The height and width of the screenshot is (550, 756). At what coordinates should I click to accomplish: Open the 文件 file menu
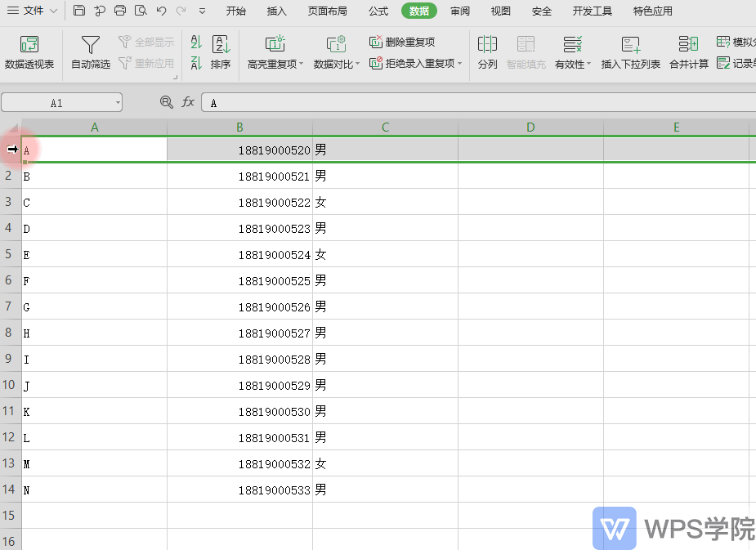(x=33, y=11)
